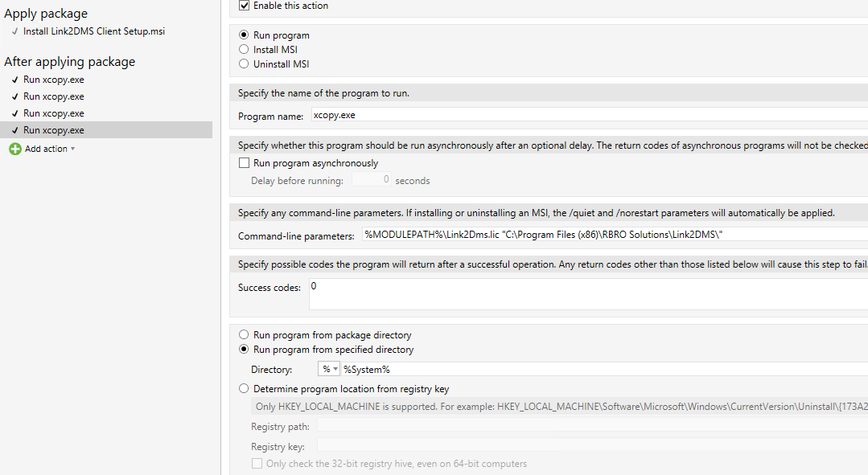
Task: Click the Command-line parameters text field
Action: 615,235
